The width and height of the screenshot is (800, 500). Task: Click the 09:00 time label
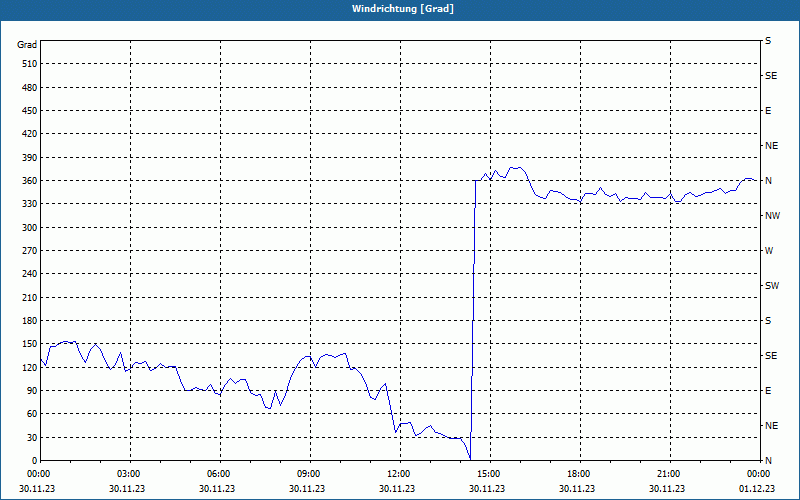pos(309,474)
